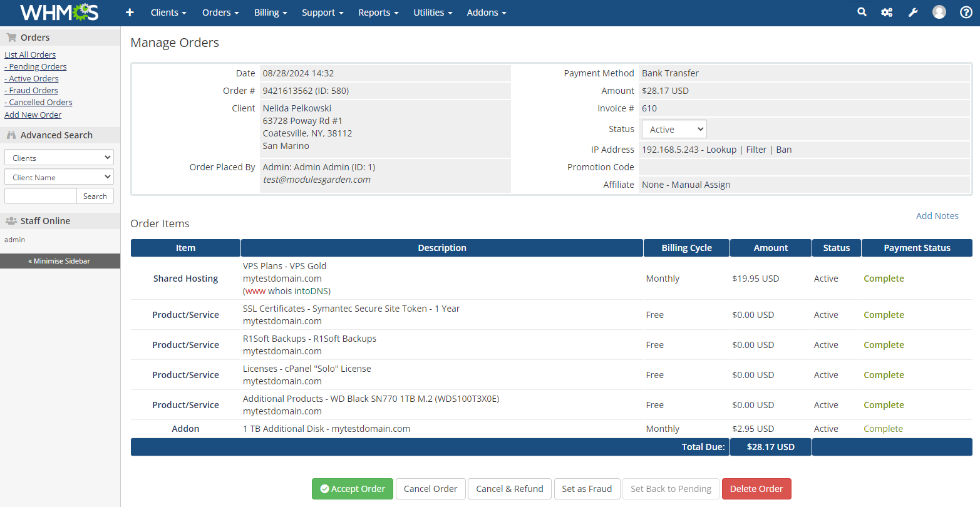980x507 pixels.
Task: Click the Add Notes link
Action: [937, 215]
